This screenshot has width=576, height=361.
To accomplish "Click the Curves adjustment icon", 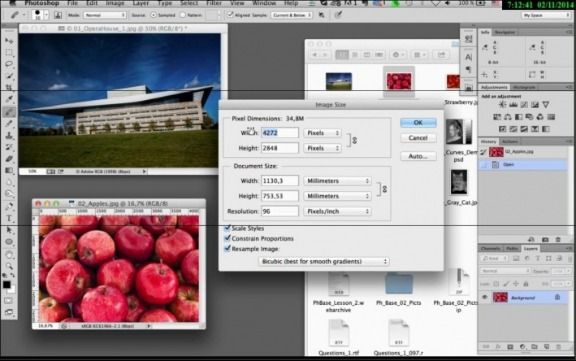I will point(524,105).
